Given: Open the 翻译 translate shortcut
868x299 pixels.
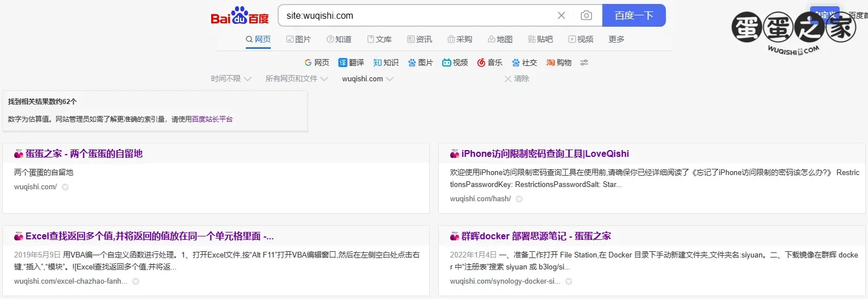Looking at the screenshot, I should pyautogui.click(x=351, y=63).
